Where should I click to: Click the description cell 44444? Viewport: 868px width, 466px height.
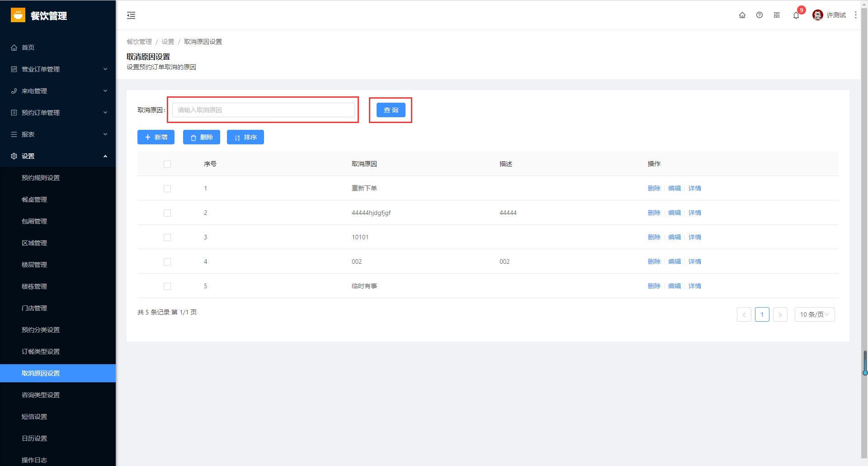(508, 213)
